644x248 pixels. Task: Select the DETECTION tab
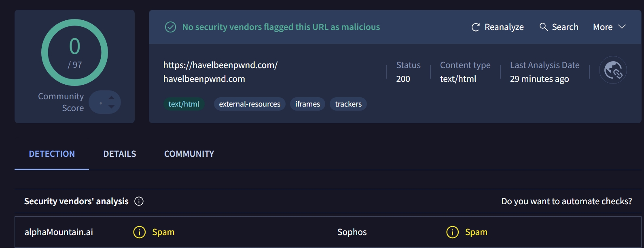(52, 154)
